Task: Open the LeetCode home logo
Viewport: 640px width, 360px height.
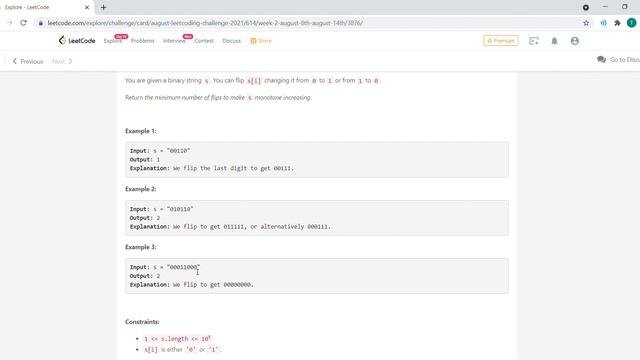Action: 77,40
